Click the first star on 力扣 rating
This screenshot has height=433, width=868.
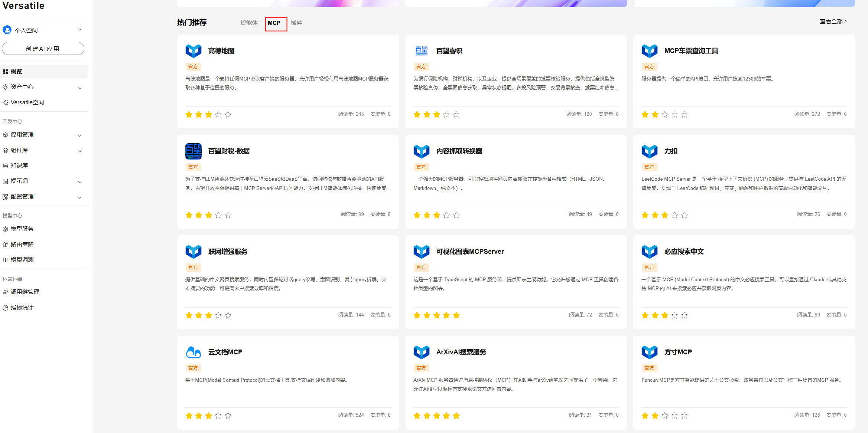pos(645,215)
